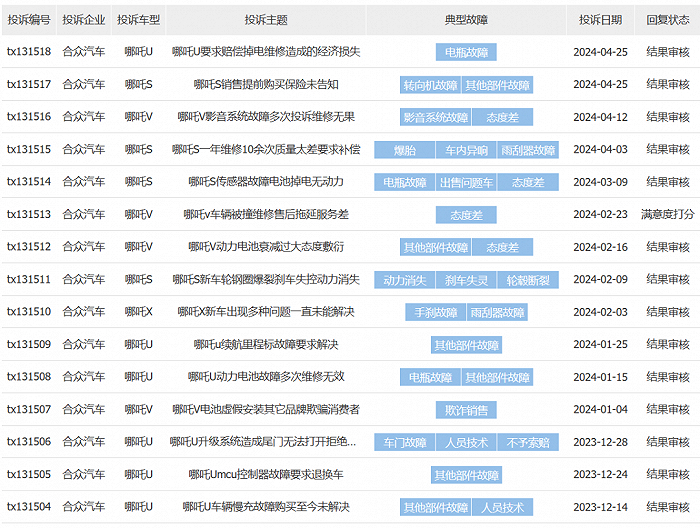
Task: Select the 手刹故障 fault tag
Action: [436, 312]
